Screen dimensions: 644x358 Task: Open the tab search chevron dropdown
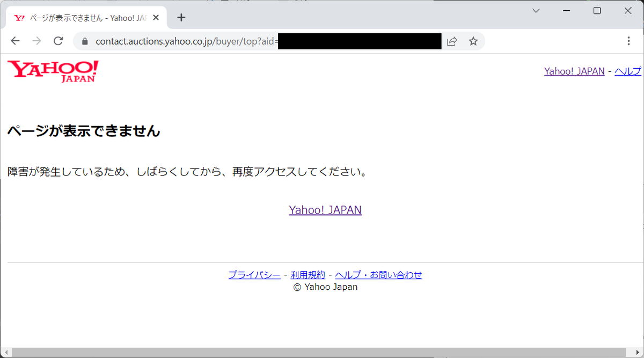536,11
